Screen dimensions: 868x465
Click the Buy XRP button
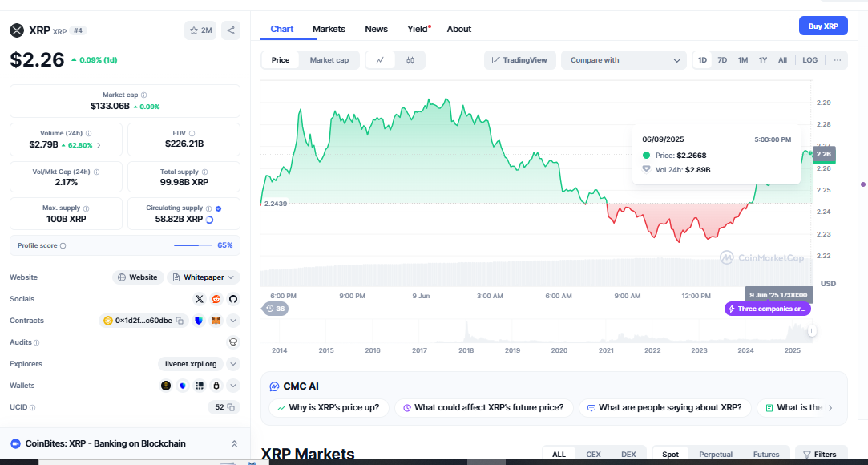pos(823,26)
